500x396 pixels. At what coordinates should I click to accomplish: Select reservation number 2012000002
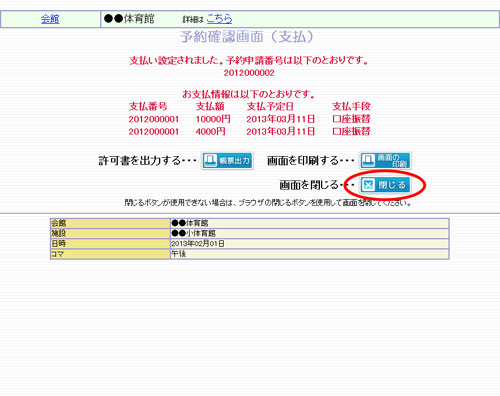[249, 73]
